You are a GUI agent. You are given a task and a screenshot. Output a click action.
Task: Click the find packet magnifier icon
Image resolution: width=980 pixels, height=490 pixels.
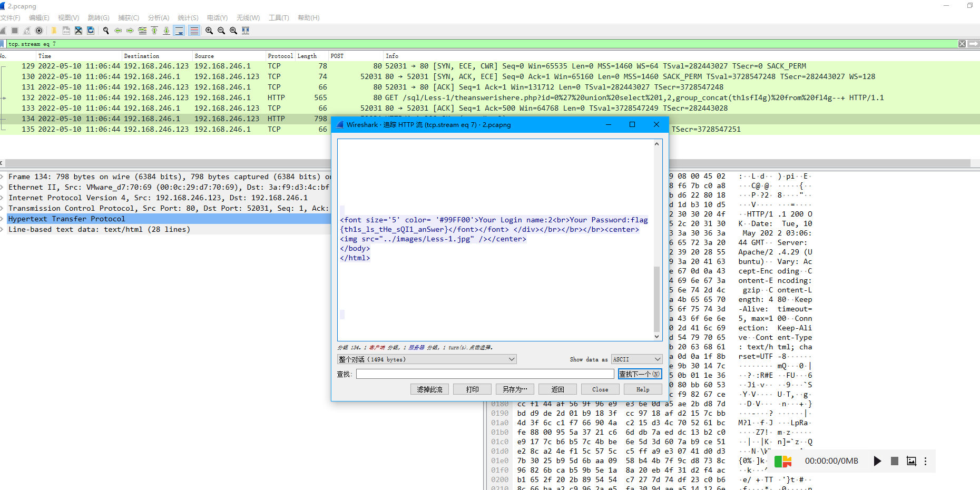(106, 31)
